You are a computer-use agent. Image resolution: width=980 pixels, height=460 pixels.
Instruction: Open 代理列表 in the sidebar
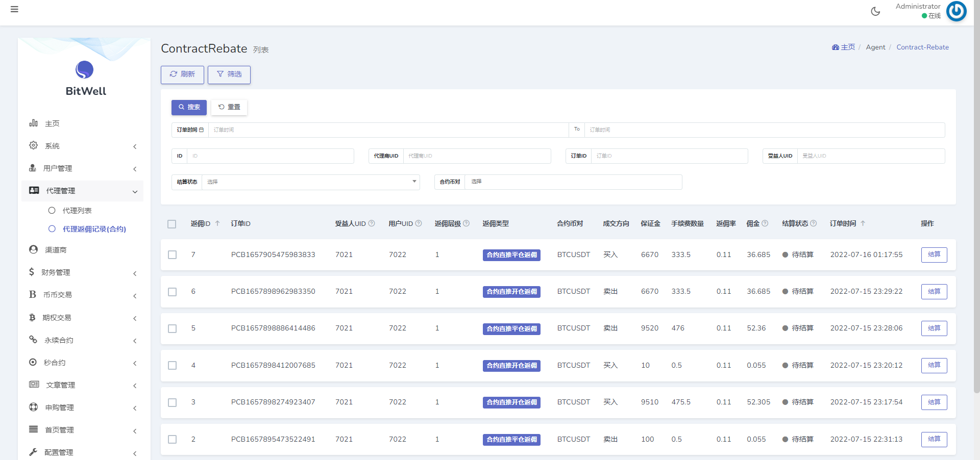coord(77,211)
